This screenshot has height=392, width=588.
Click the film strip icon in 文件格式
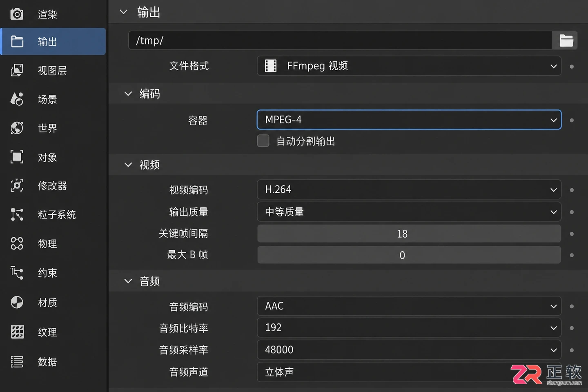tap(271, 66)
